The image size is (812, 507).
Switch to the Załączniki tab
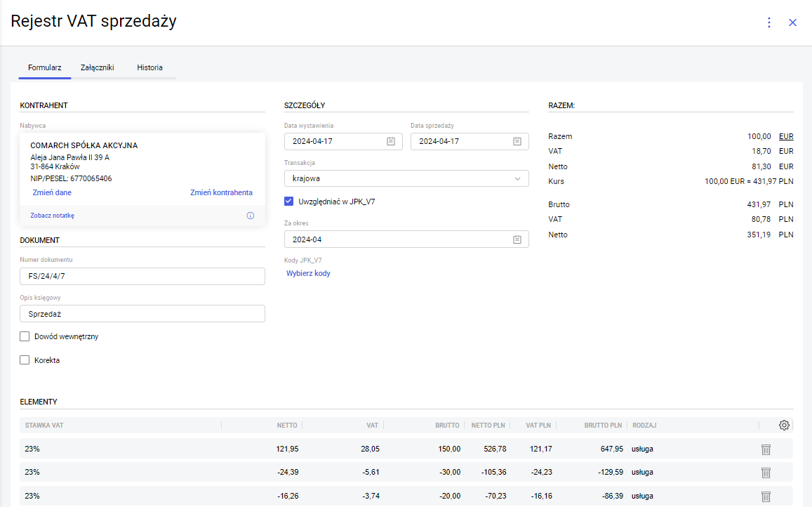(x=98, y=68)
